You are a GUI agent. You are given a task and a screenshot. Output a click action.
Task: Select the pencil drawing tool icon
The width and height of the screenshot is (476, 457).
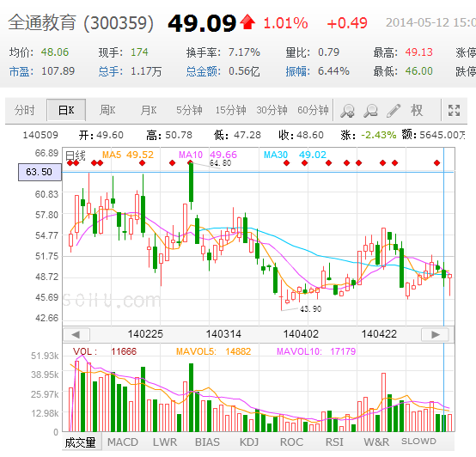click(x=394, y=111)
